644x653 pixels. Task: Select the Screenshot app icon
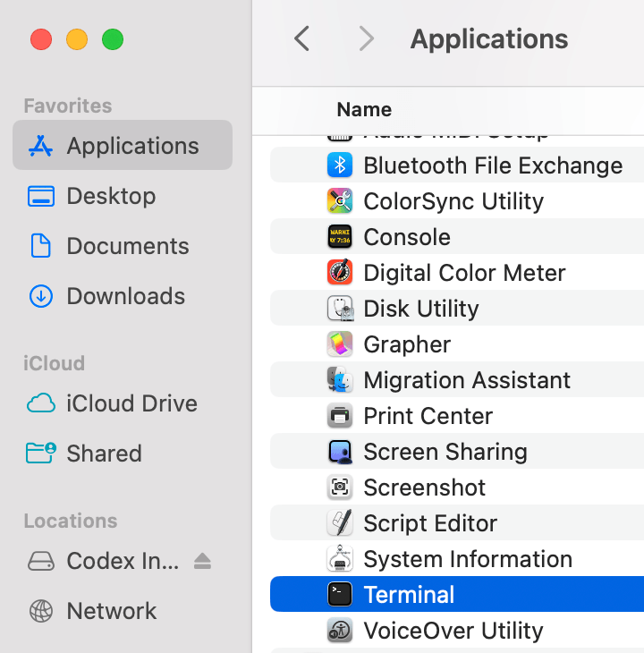[x=340, y=488]
